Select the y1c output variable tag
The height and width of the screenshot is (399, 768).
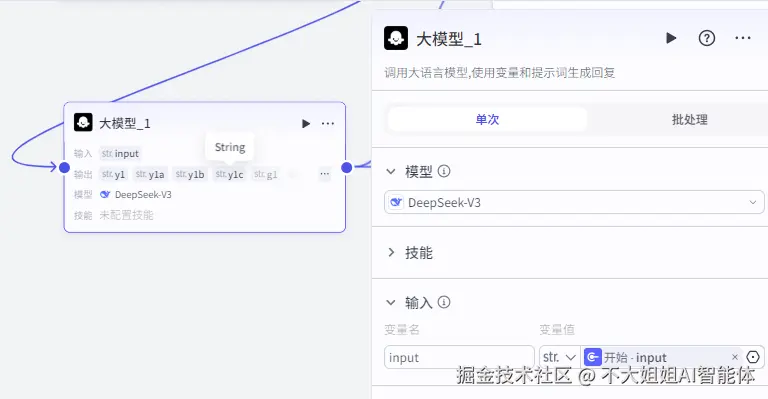pyautogui.click(x=230, y=174)
